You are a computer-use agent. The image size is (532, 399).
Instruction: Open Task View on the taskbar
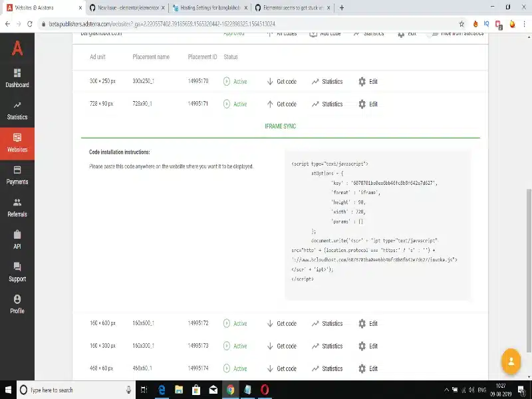(144, 390)
